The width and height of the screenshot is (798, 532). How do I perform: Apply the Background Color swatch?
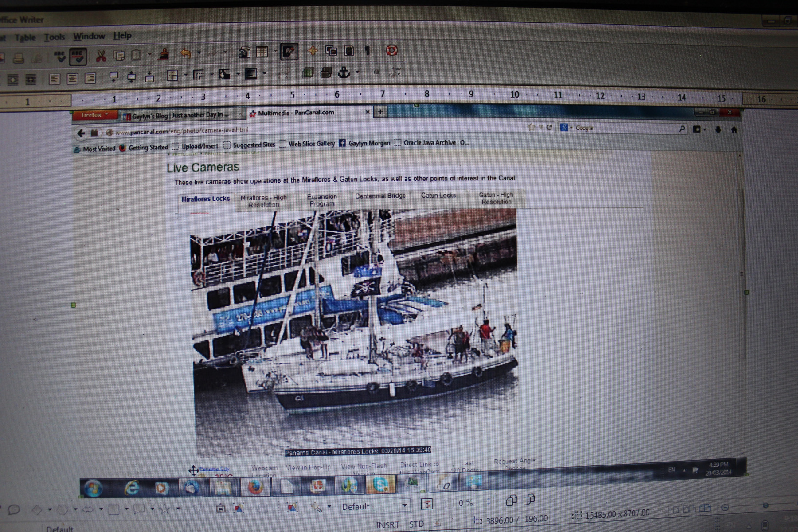pyautogui.click(x=251, y=74)
